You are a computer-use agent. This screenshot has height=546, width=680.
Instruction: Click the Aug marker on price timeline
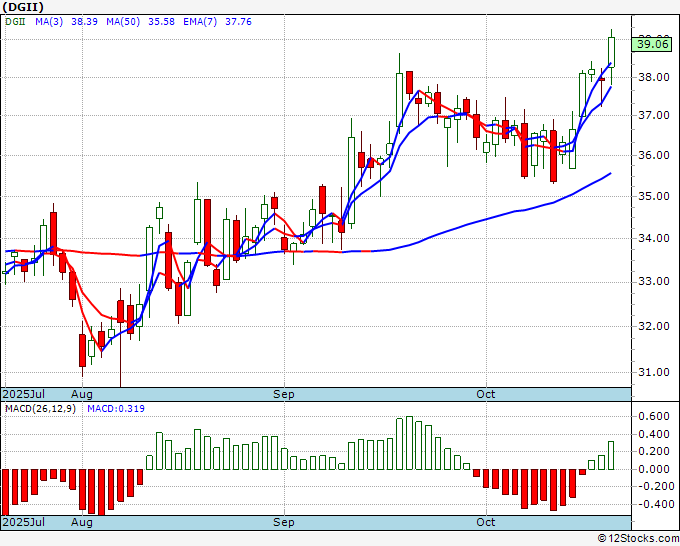82,394
